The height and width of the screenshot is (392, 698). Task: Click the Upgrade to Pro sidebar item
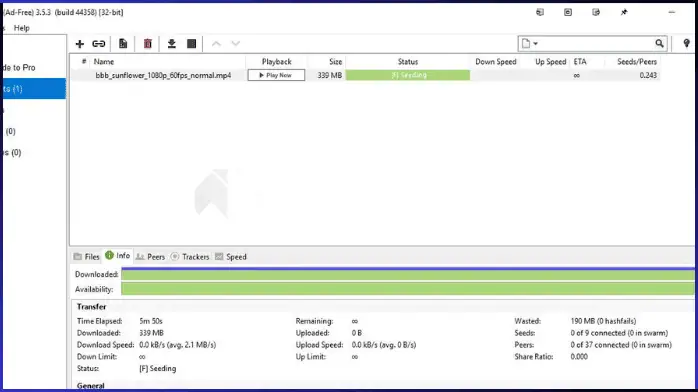point(19,68)
